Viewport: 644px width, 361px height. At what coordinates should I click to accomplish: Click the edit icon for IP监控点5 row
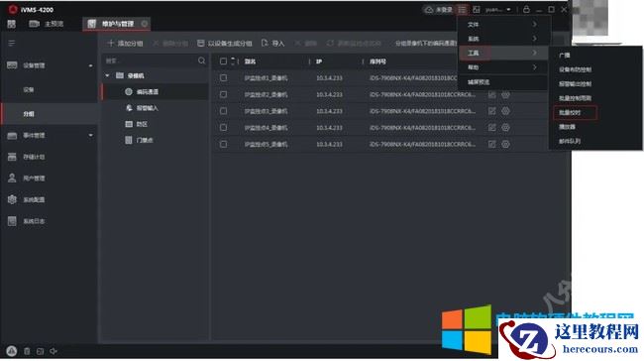pos(492,145)
